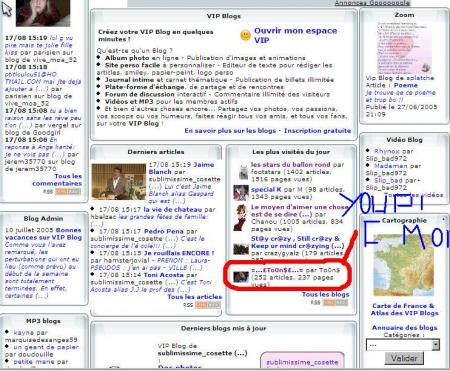Open the Jaime Blanch article link

point(181,168)
